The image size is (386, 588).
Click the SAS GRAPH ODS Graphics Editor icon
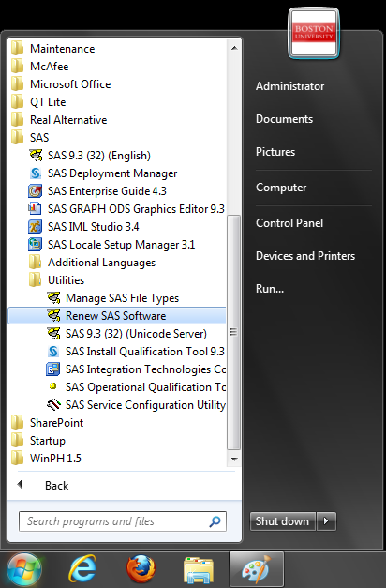(x=35, y=208)
